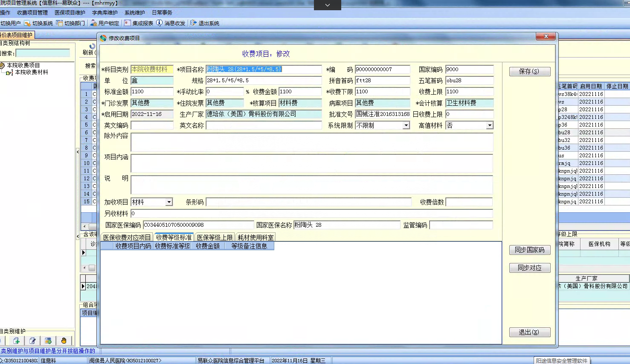Click the 收费金额 input field
This screenshot has height=364, width=630.
pyautogui.click(x=300, y=92)
